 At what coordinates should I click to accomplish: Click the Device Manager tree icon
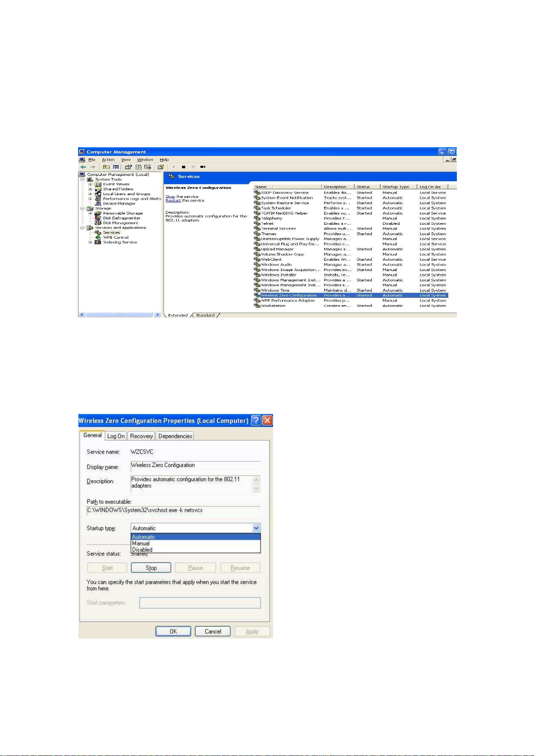point(98,204)
